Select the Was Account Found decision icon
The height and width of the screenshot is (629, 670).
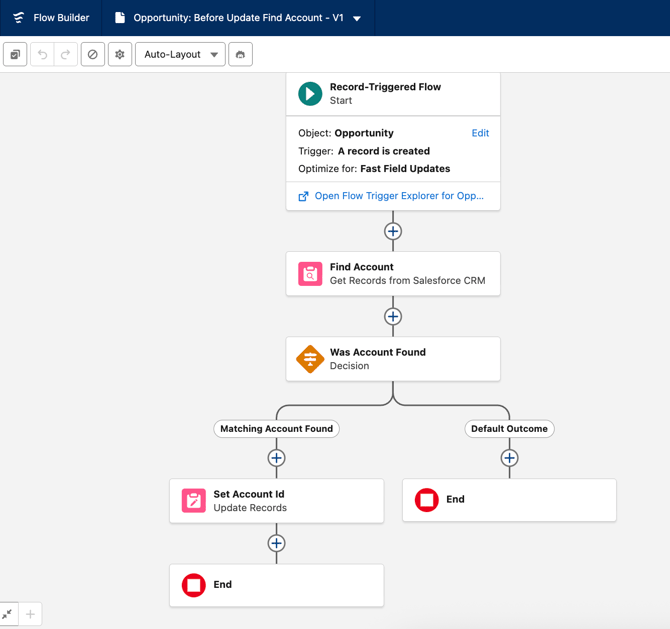310,359
